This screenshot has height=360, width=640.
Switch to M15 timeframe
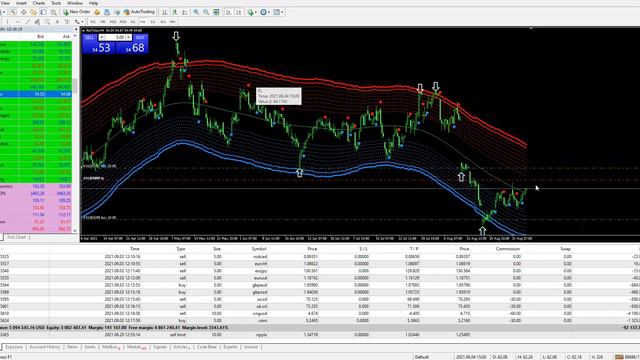pos(113,22)
